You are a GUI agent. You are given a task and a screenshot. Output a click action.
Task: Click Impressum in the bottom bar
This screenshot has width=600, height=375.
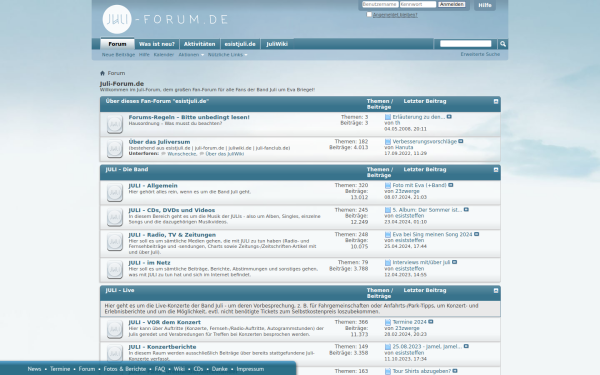tap(250, 369)
